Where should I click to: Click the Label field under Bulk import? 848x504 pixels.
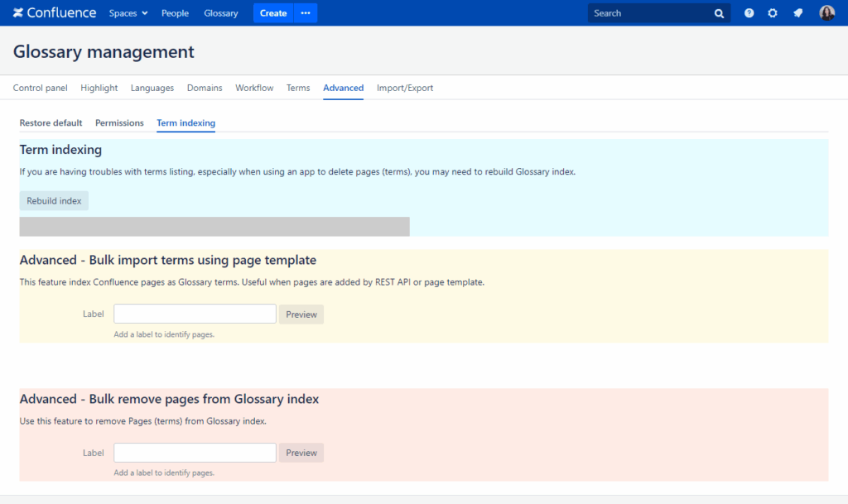195,314
